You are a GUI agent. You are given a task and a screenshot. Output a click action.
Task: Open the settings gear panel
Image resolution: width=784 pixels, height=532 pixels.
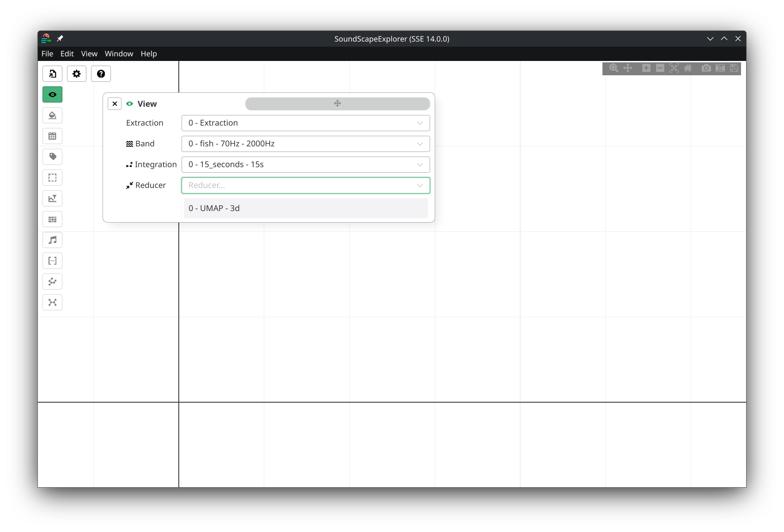point(77,74)
